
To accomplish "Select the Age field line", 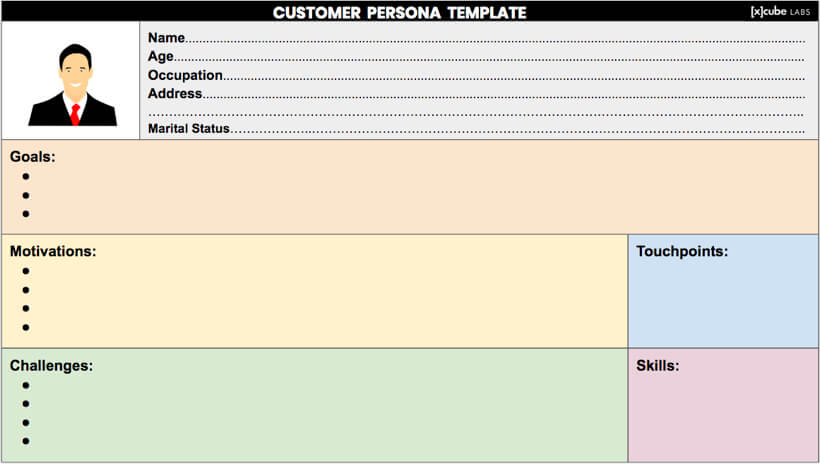I will click(x=476, y=56).
